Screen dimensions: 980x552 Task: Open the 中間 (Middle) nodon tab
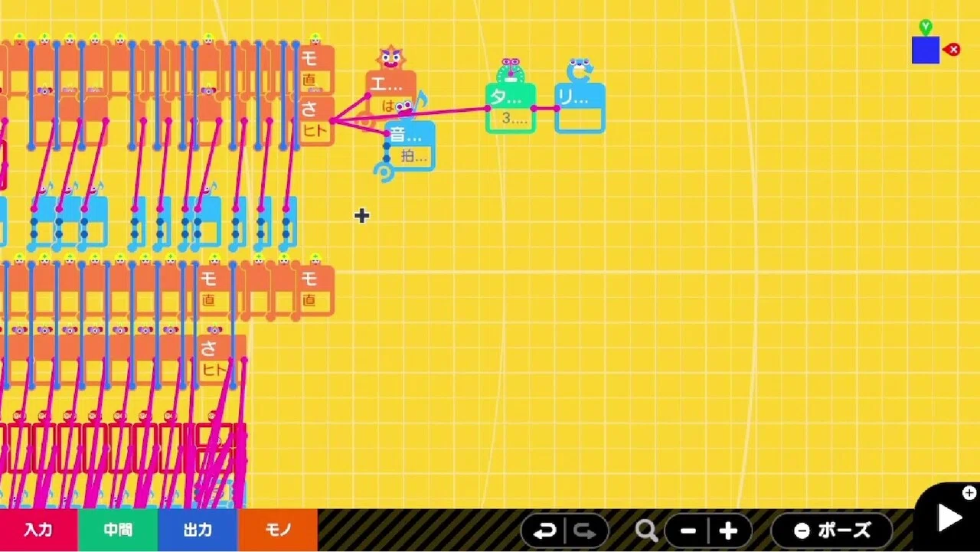pyautogui.click(x=118, y=530)
